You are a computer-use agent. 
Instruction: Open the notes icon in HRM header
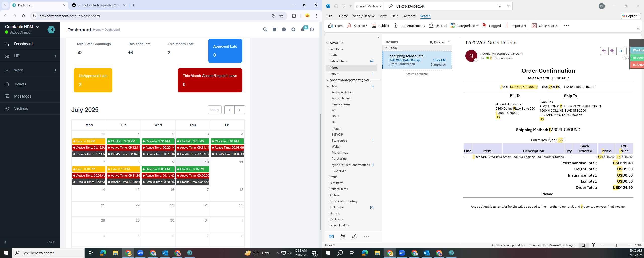coord(274,29)
